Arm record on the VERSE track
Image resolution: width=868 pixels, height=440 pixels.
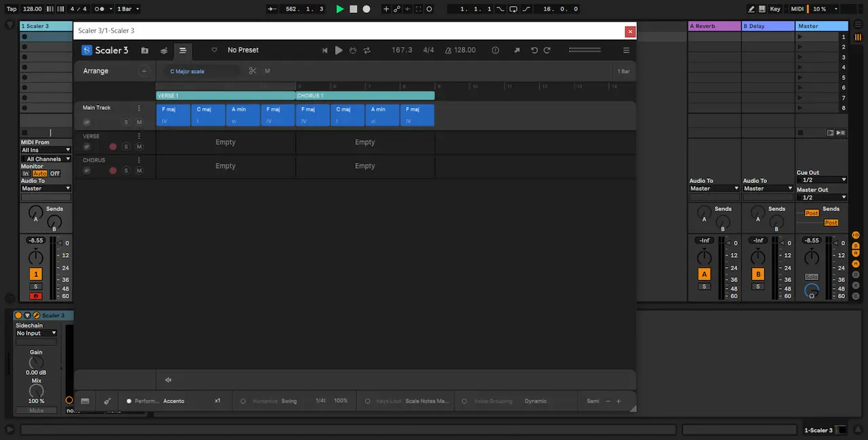(113, 147)
